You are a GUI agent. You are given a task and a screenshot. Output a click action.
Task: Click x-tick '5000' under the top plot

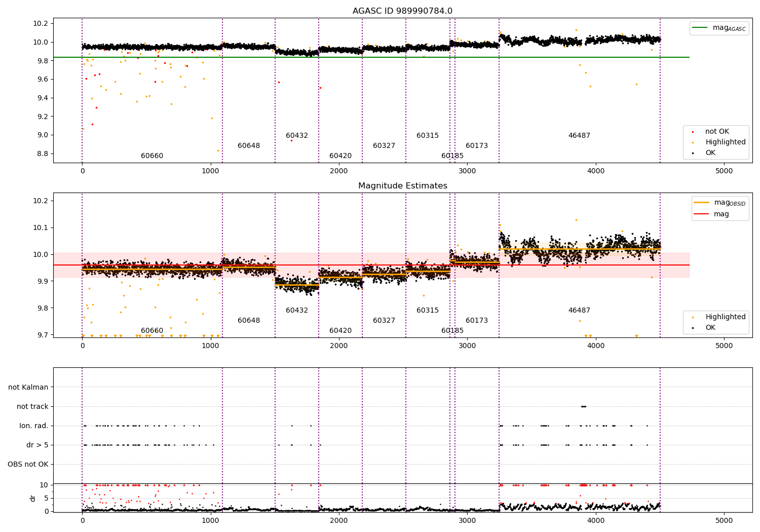tap(724, 171)
